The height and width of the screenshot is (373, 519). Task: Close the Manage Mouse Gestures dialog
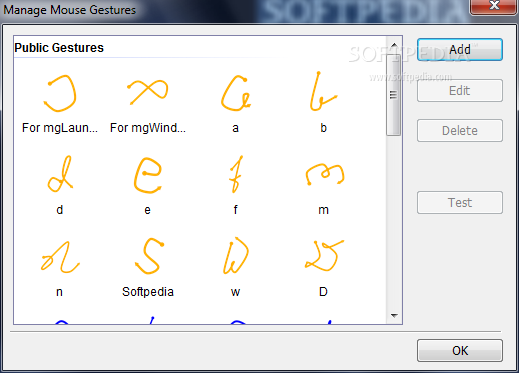[x=494, y=6]
